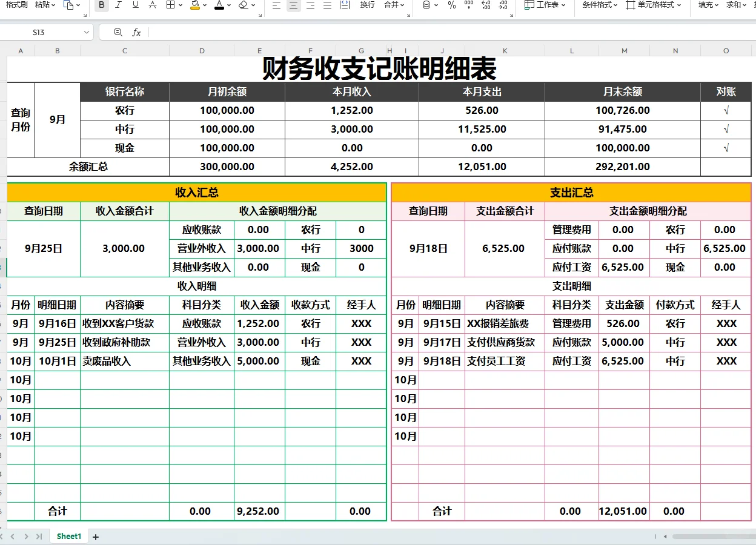Viewport: 756px width, 545px height.
Task: Open the border style dropdown arrow
Action: tap(179, 5)
